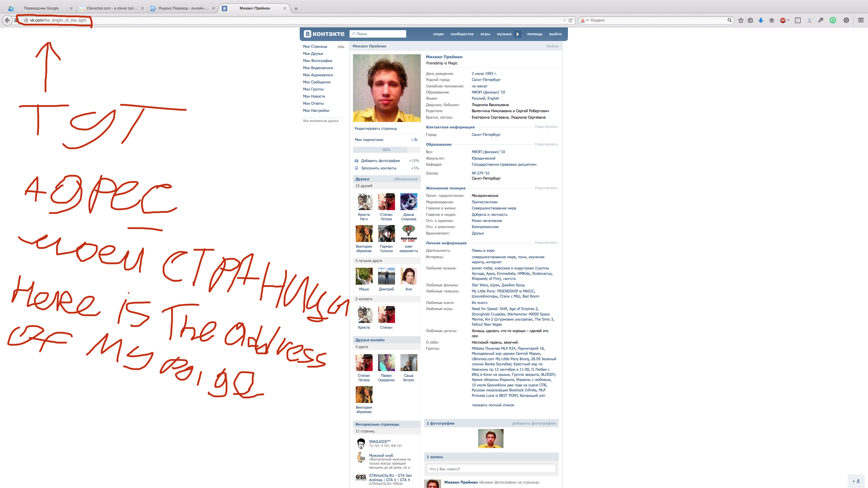Reload the page with the refresh icon
The height and width of the screenshot is (488, 868).
571,20
